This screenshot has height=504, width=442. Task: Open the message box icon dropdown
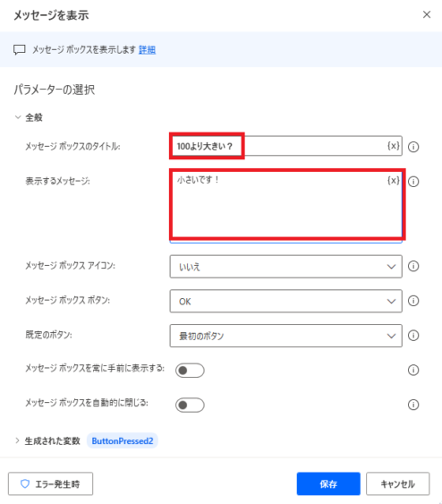pos(286,267)
